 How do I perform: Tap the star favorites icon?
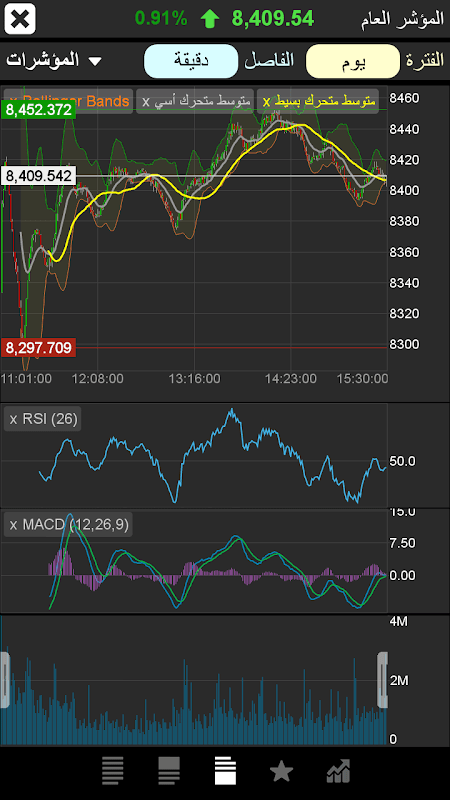coord(281,770)
